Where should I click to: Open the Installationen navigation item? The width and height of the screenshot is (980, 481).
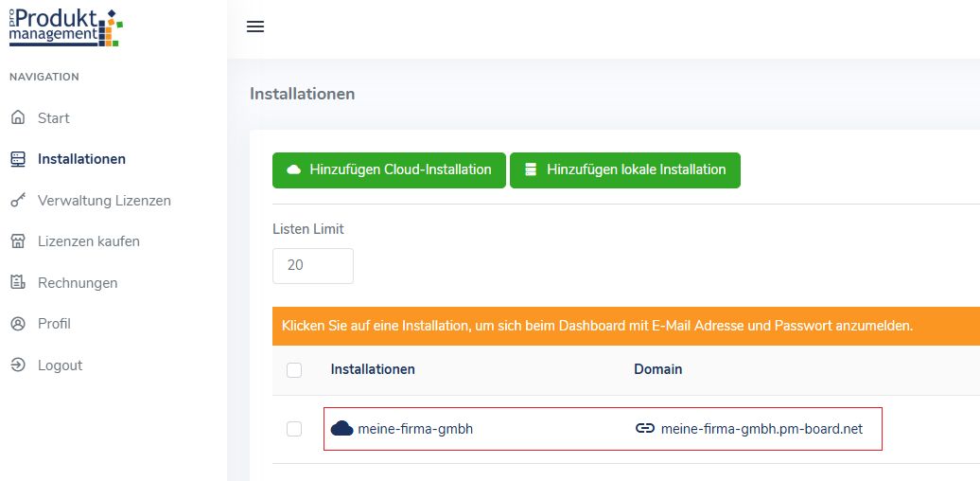[81, 159]
